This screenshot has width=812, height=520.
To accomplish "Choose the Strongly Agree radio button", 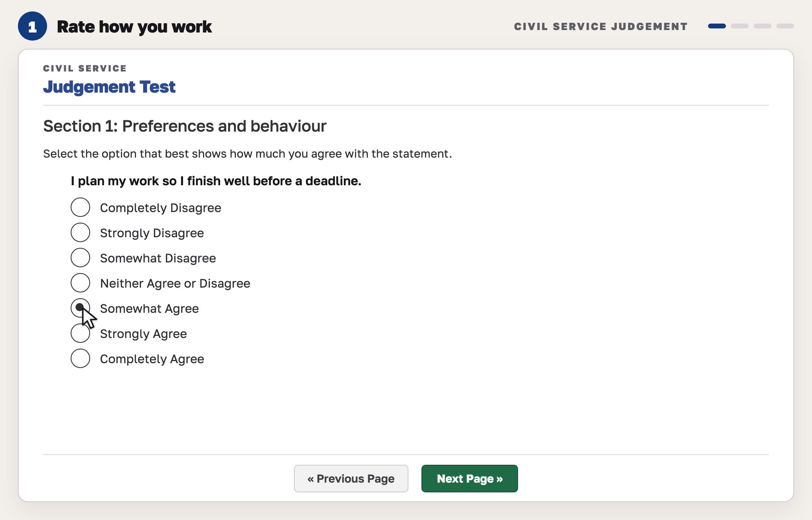I will (x=80, y=333).
